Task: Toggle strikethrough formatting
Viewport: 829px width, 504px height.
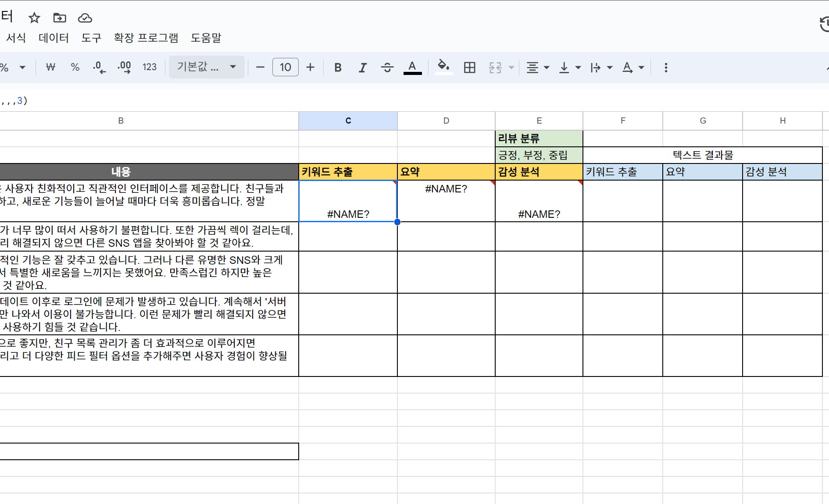Action: point(387,67)
